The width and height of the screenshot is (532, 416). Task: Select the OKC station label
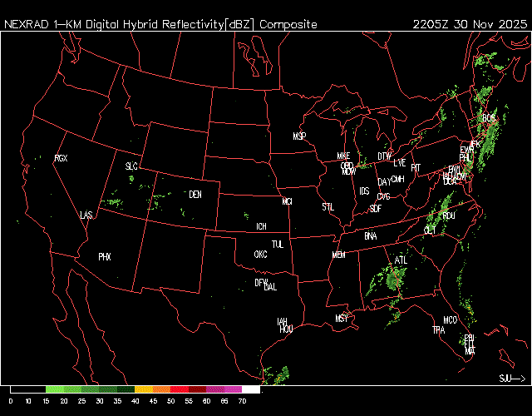coord(260,254)
